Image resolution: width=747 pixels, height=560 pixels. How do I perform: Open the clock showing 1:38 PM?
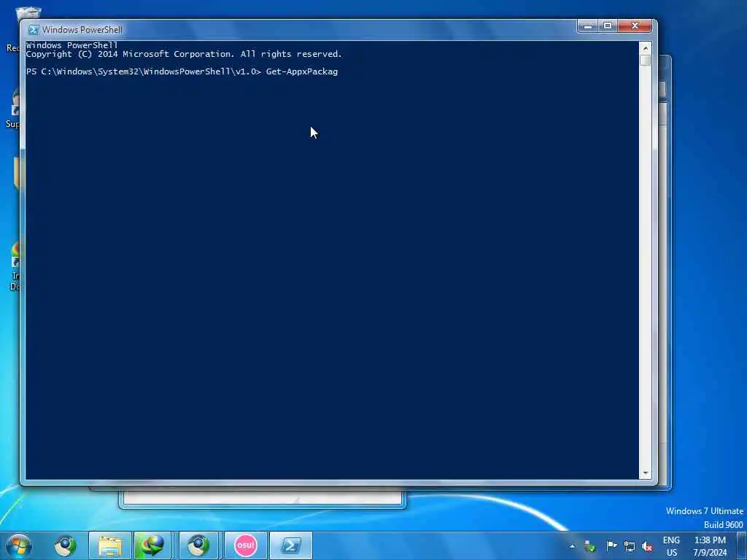coord(710,546)
